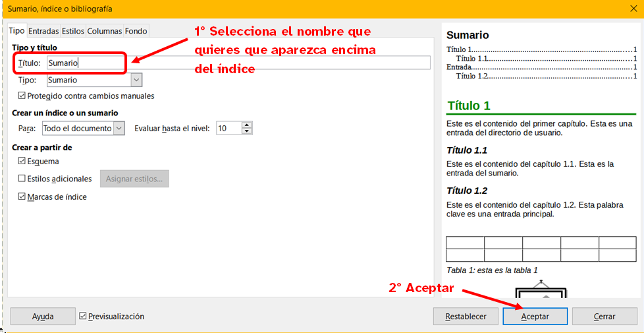Click the level number field
Viewport: 644px width, 333px height.
coord(228,129)
